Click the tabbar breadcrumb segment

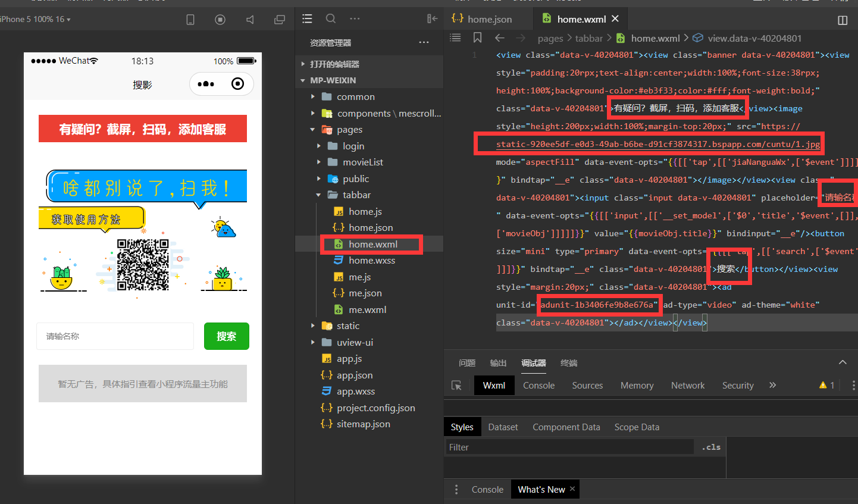point(589,38)
